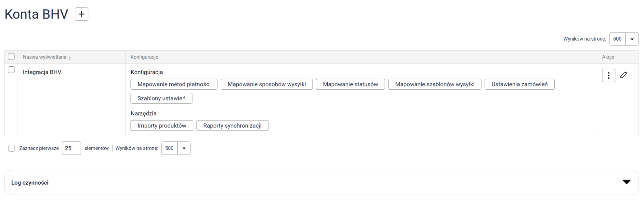Click the Integracja BHV account name
This screenshot has height=201, width=644.
coord(42,72)
